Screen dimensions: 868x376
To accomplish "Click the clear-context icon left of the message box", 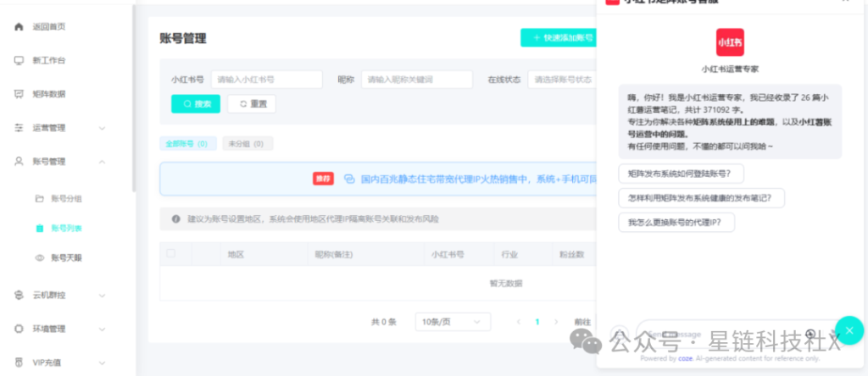I will point(620,334).
